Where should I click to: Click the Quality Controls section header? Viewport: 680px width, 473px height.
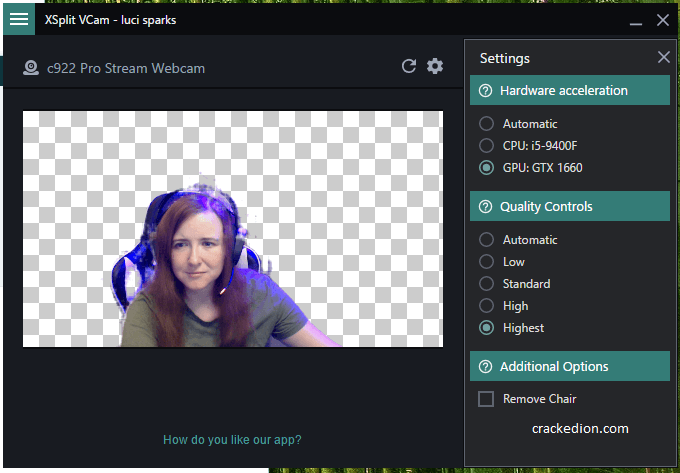click(x=570, y=206)
